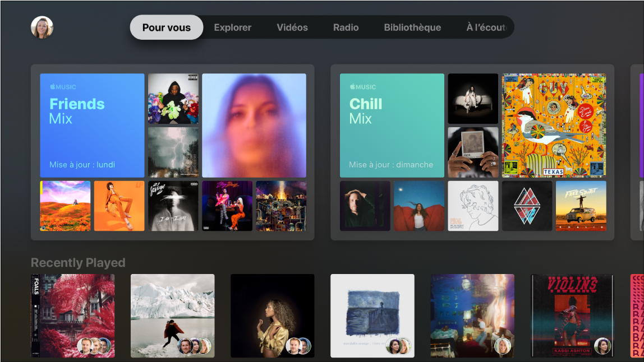The height and width of the screenshot is (362, 644).
Task: Switch to the Pour vous tab
Action: (x=166, y=27)
